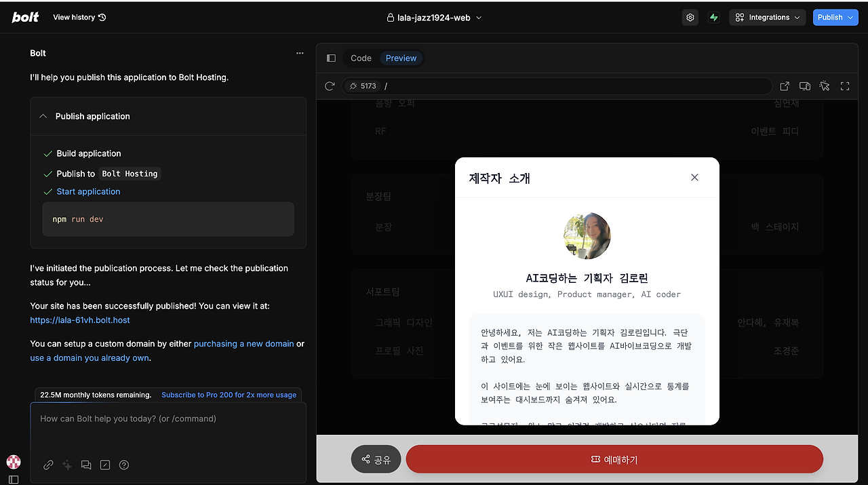The image size is (868, 485).
Task: Click the discussion mode chat icon
Action: point(86,465)
